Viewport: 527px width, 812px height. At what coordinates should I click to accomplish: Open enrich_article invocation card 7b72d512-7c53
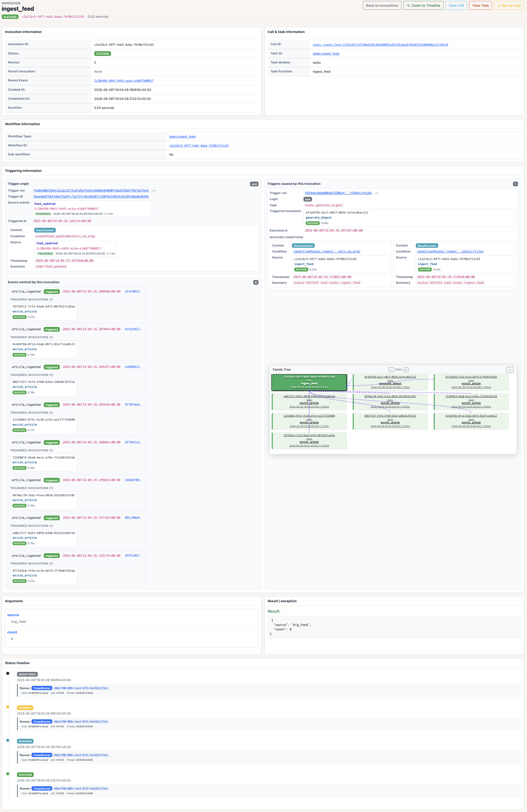[44, 312]
